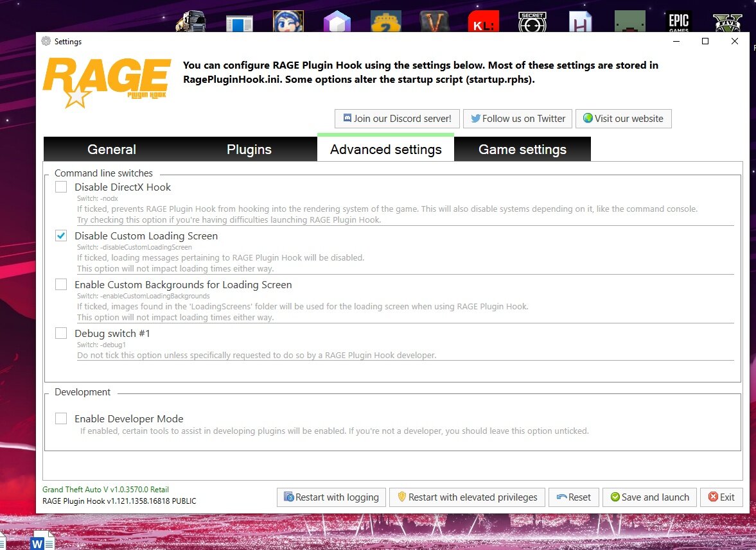Open the Secret target desktop icon
756x550 pixels.
pos(532,22)
